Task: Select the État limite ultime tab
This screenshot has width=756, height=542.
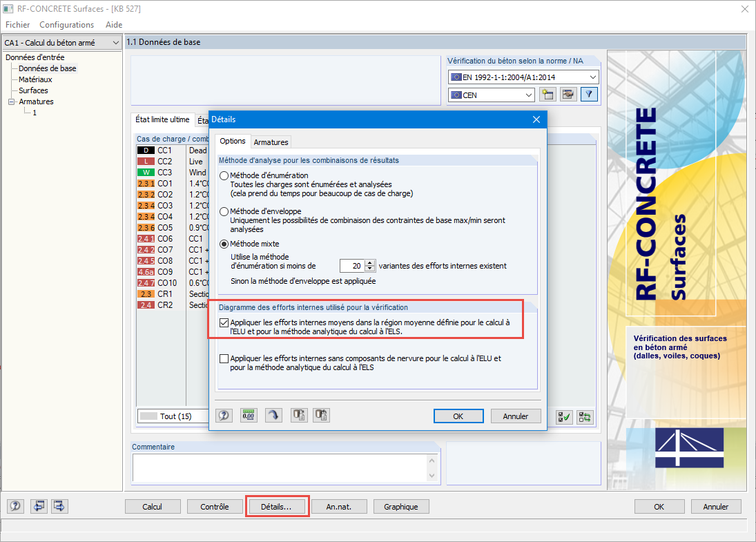Action: click(162, 119)
